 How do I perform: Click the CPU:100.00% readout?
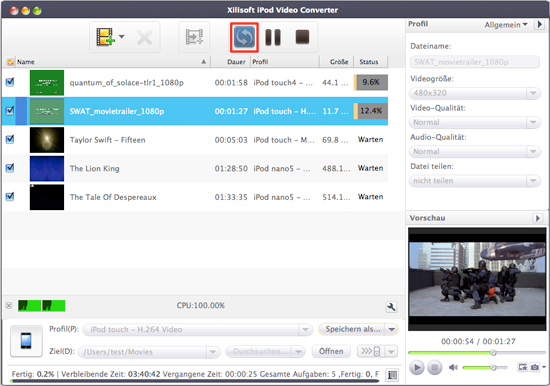[x=201, y=305]
